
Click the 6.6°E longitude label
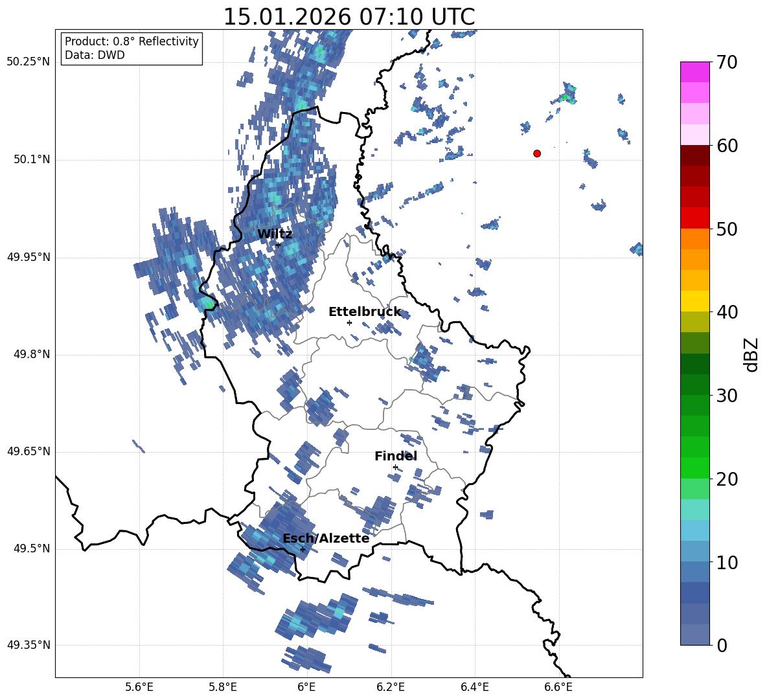click(558, 687)
